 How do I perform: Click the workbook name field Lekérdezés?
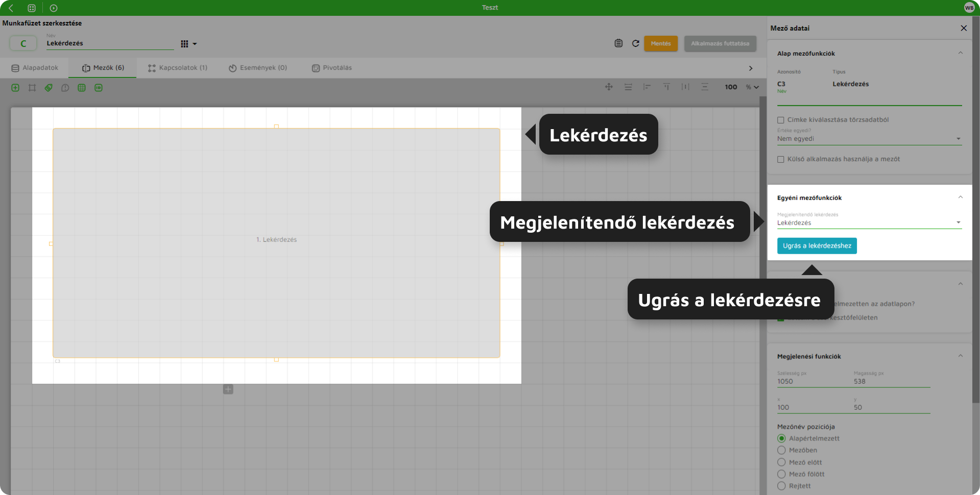[110, 43]
